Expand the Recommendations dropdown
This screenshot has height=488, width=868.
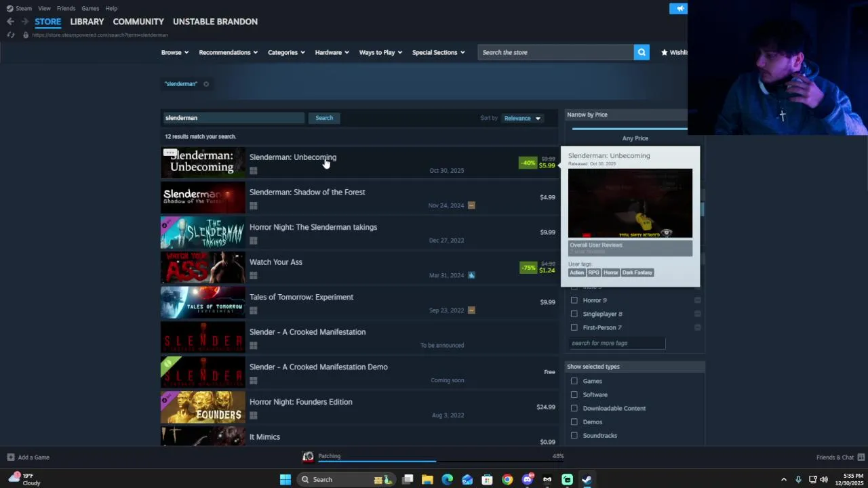229,52
